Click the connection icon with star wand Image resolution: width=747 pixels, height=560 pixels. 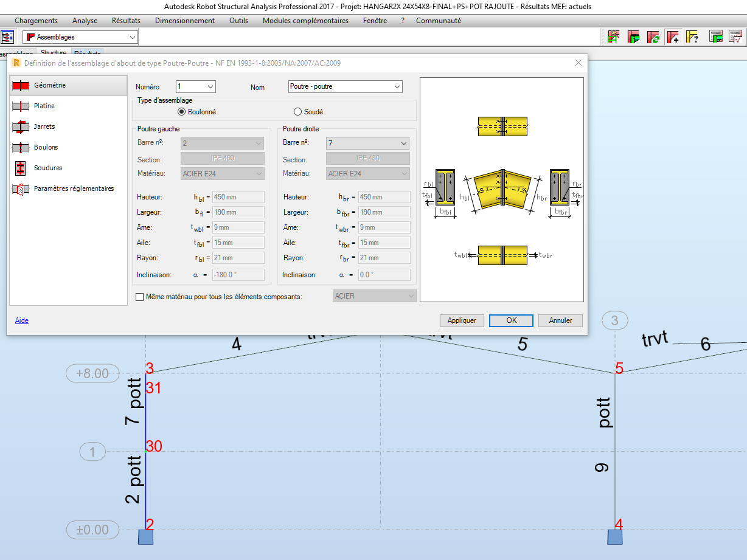pos(614,36)
